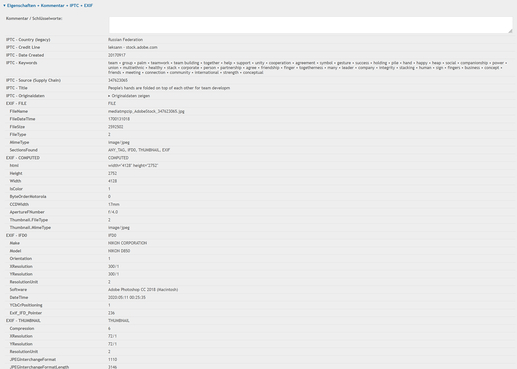The width and height of the screenshot is (517, 369).
Task: Click the EXIF - COMPUTED section label
Action: tap(23, 158)
